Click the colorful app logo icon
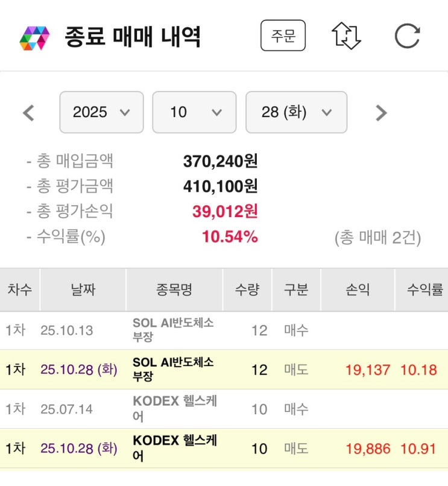 point(34,37)
